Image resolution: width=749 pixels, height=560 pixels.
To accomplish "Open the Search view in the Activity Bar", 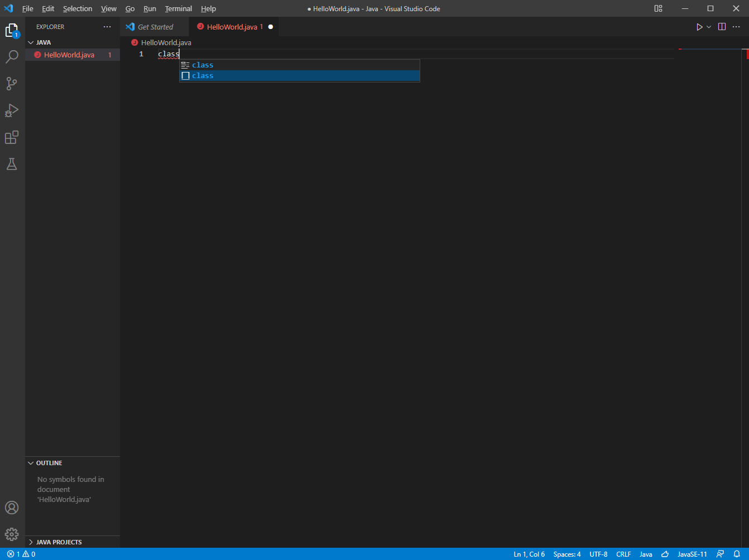I will (x=12, y=56).
